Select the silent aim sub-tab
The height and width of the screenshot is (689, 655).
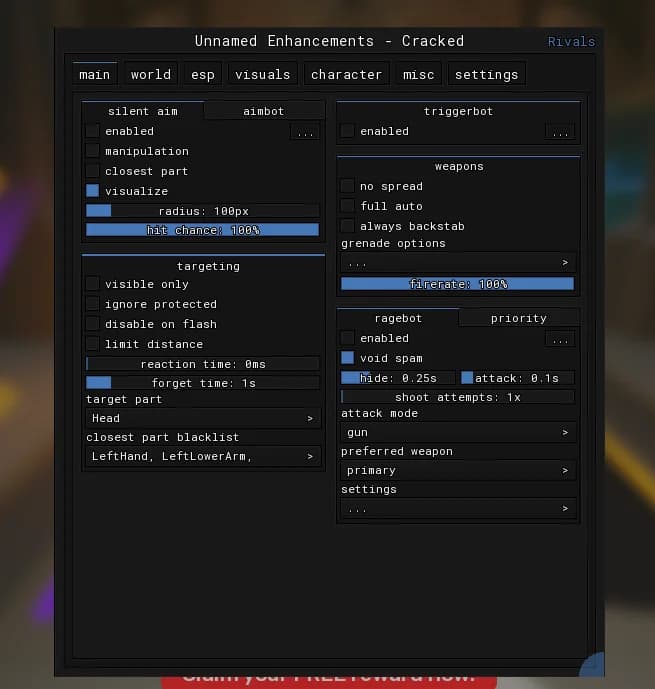[143, 111]
